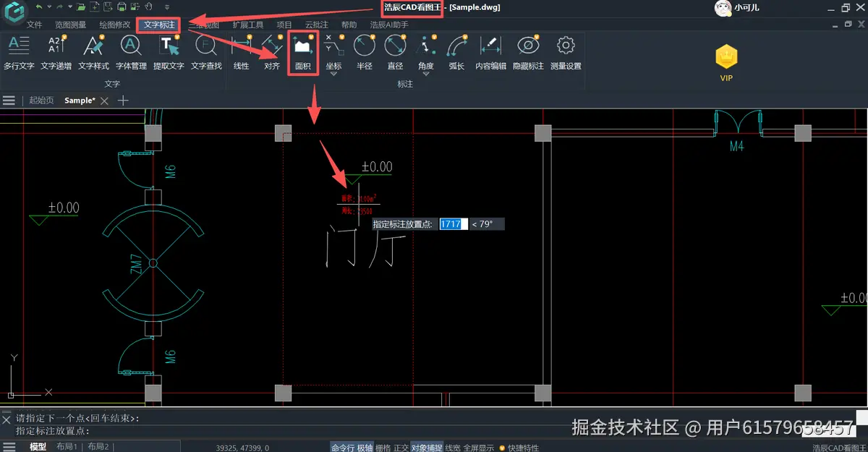Click the open folder icon in quick toolbar
This screenshot has height=452, width=868.
82,7
